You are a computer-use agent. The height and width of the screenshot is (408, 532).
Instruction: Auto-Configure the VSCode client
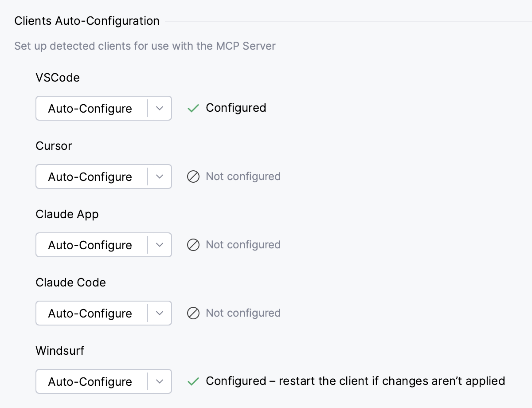click(90, 108)
